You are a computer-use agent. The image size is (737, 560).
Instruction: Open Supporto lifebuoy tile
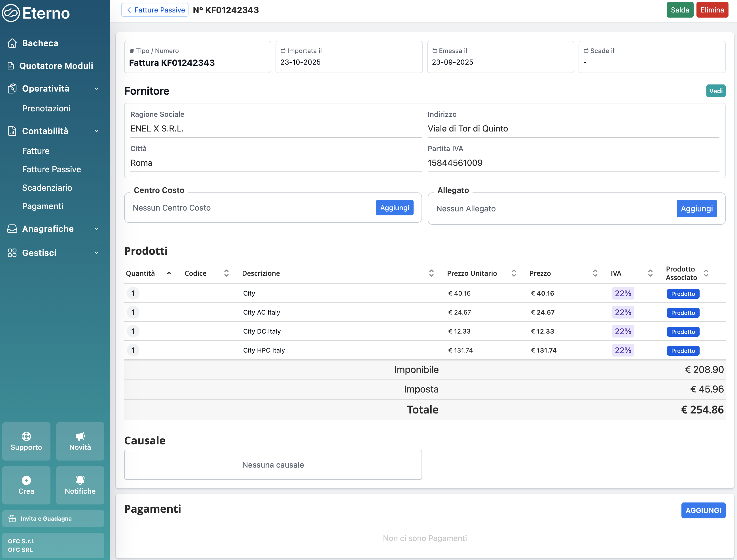[26, 441]
